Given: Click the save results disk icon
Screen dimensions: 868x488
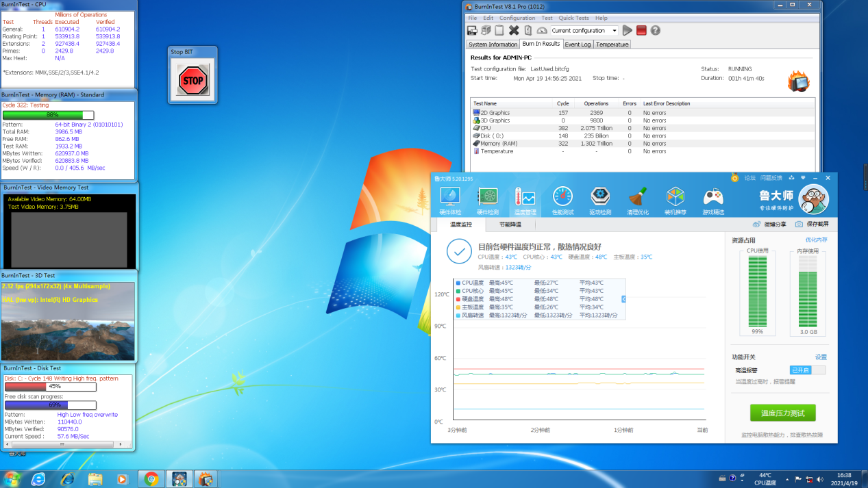Looking at the screenshot, I should (x=472, y=31).
